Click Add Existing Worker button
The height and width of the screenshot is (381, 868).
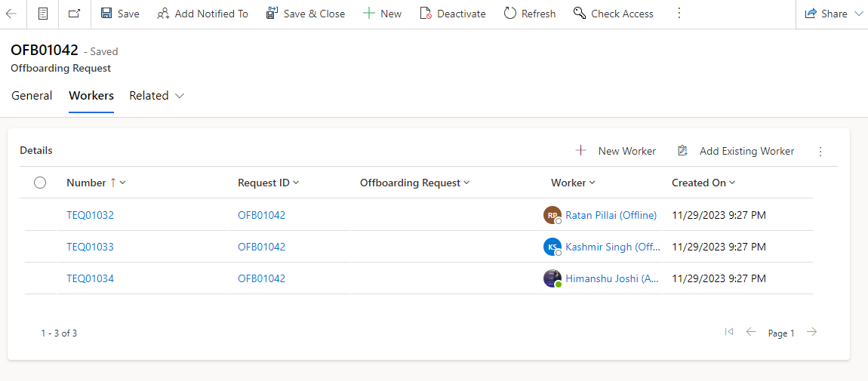click(x=736, y=151)
